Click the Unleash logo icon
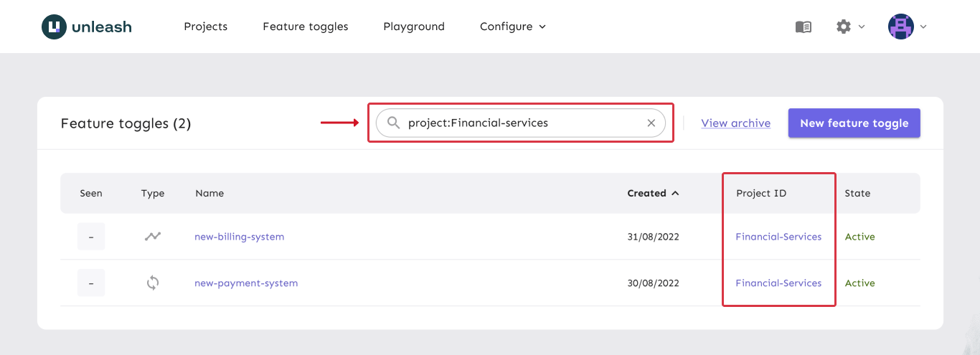 [54, 27]
